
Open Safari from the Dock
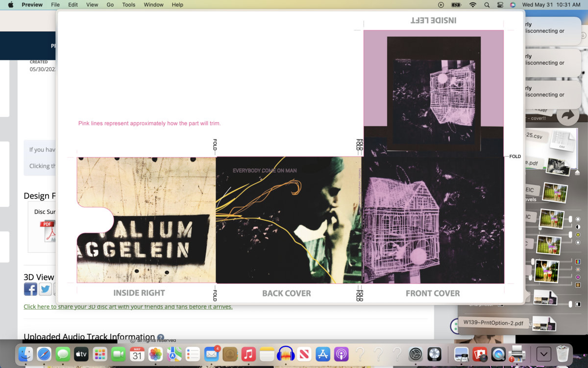44,354
